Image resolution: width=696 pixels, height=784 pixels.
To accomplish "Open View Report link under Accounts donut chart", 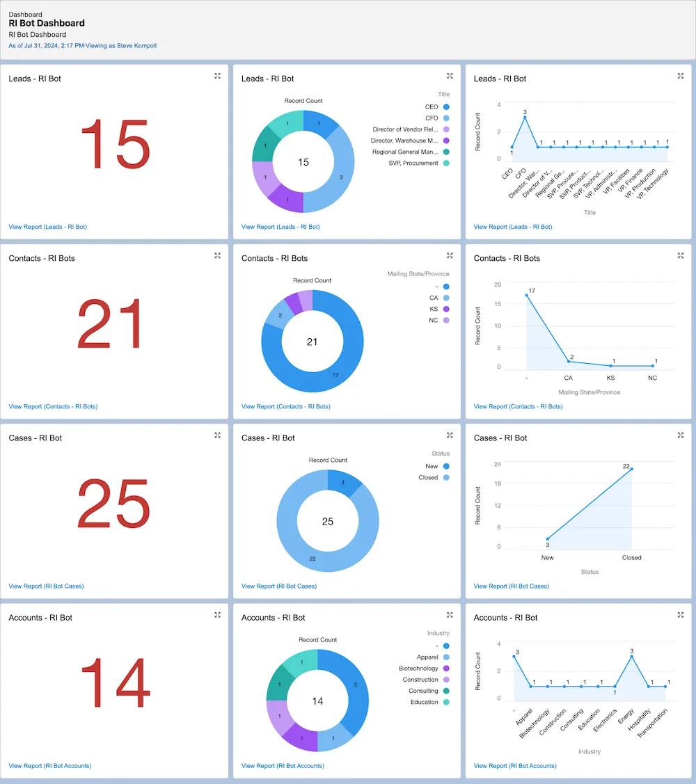I will tap(283, 765).
